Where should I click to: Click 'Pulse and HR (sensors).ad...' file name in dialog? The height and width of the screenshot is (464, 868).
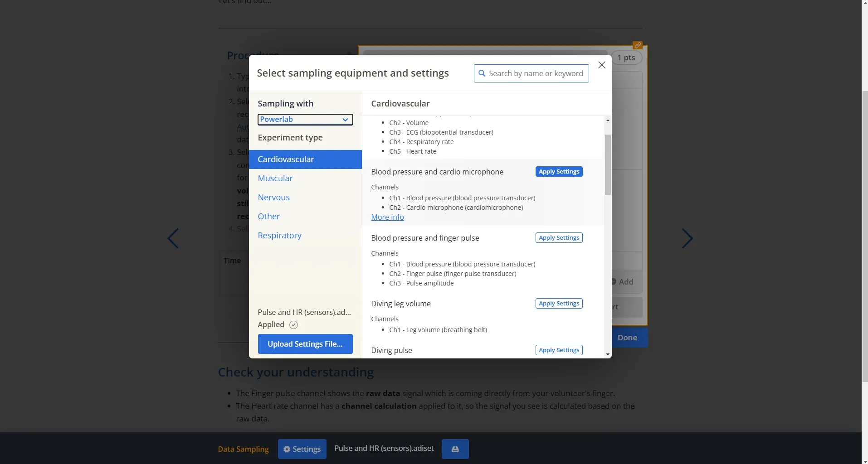[304, 312]
